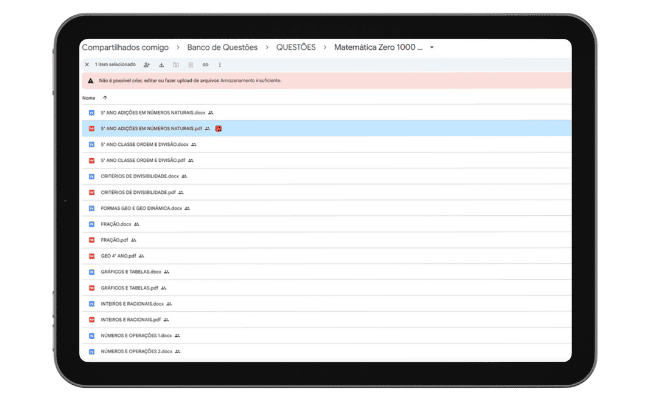Go to Compartilhados comigo breadcrumb
Viewport: 650px width, 400px height.
124,47
